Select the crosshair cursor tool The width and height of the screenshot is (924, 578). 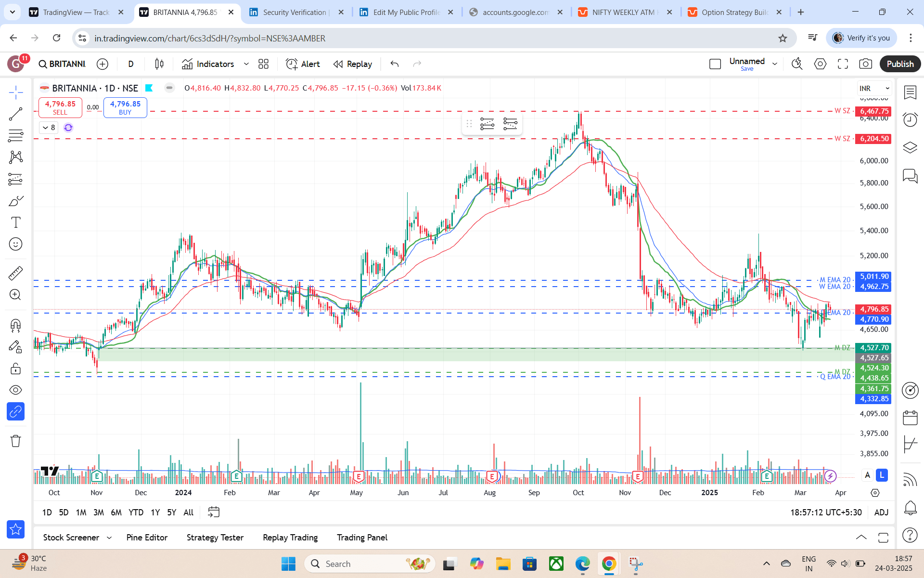click(x=16, y=92)
